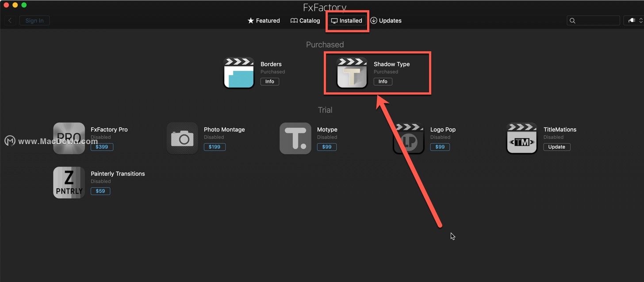
Task: Select the Motype product icon
Action: 295,138
